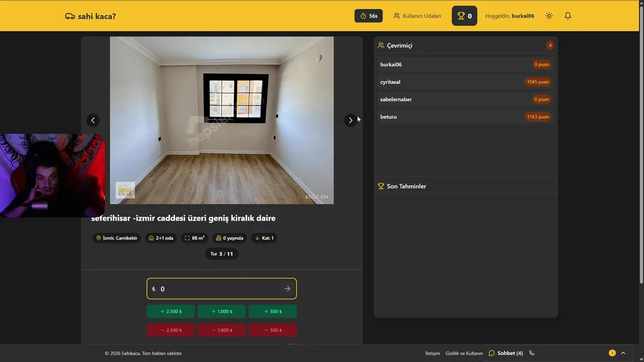Image resolution: width=644 pixels, height=362 pixels.
Task: Select player burkai06 in online list
Action: click(x=465, y=64)
